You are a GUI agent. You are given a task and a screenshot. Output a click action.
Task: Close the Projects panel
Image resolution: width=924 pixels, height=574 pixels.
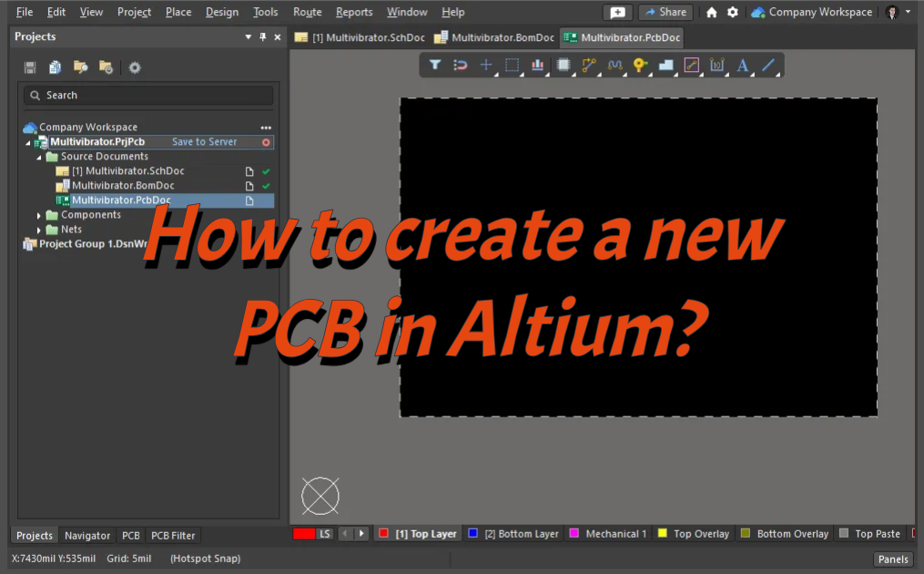point(278,37)
